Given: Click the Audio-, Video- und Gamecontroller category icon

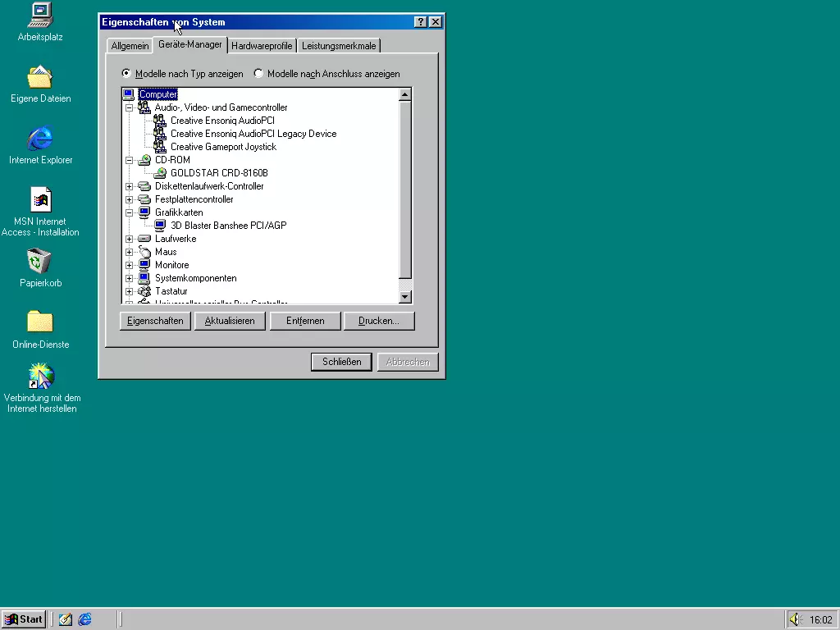Looking at the screenshot, I should [144, 107].
